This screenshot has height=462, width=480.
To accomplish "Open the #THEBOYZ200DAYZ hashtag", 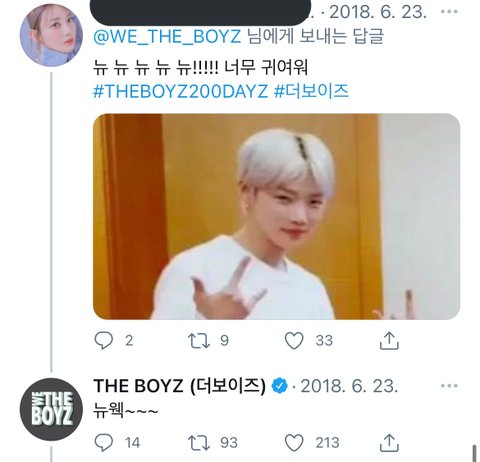I will [180, 91].
